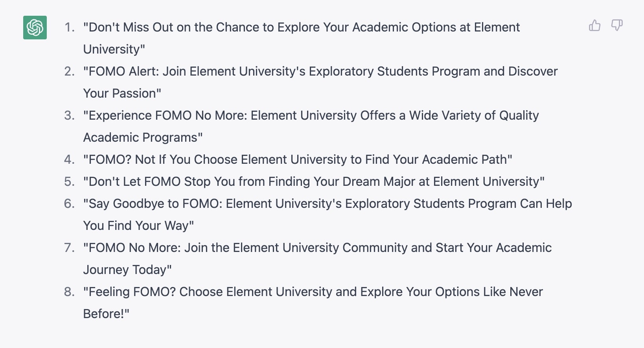Click the "FOMO No More: Join" headline
The width and height of the screenshot is (644, 348).
click(x=317, y=248)
